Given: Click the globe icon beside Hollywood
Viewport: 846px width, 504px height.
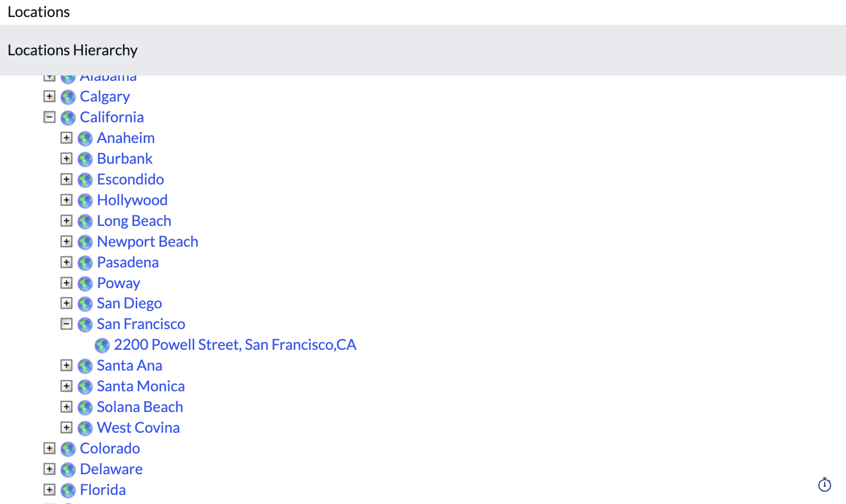Looking at the screenshot, I should [x=85, y=201].
